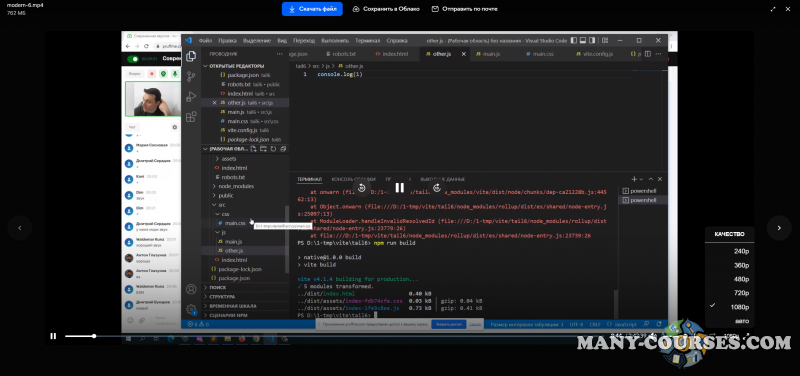The image size is (800, 376).
Task: Open the Терминал menu in the menu bar
Action: pyautogui.click(x=367, y=41)
